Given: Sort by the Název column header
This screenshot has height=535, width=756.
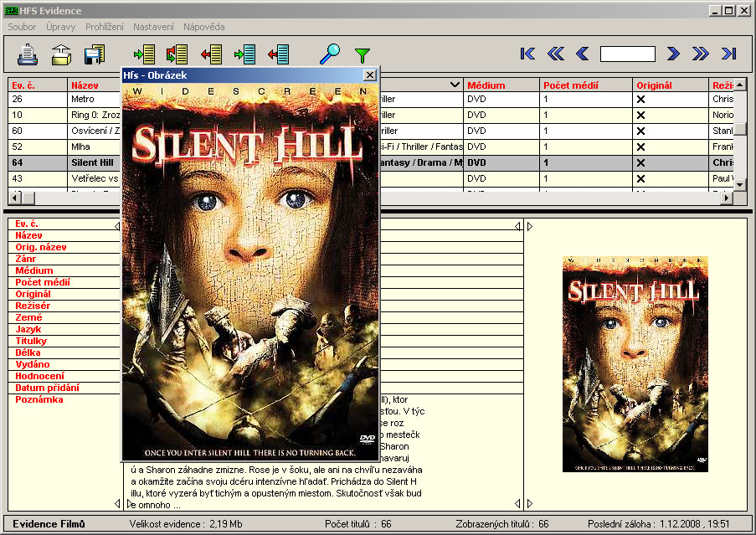Looking at the screenshot, I should point(94,85).
